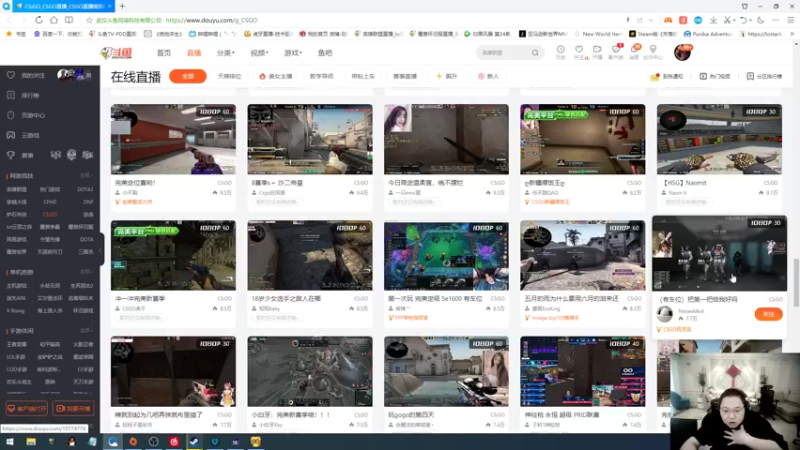Select the 飙升 filter tab
The image size is (800, 450).
tap(447, 76)
